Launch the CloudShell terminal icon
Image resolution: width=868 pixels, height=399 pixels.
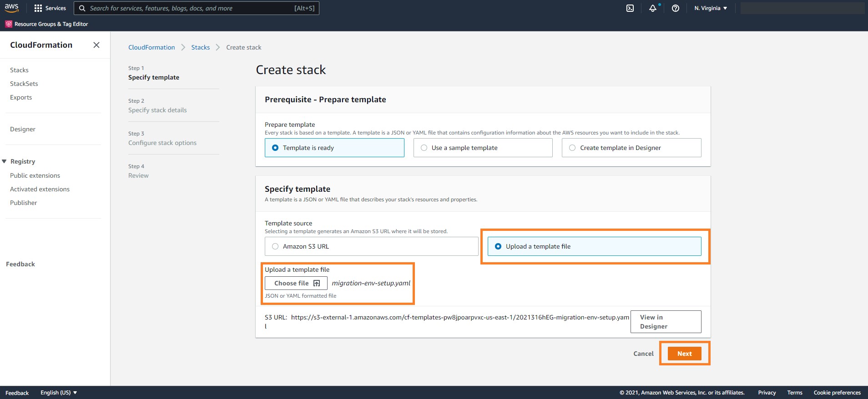[x=630, y=8]
